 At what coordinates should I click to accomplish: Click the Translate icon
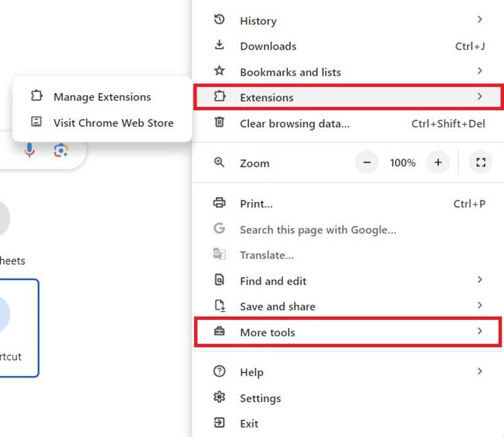[x=219, y=254]
